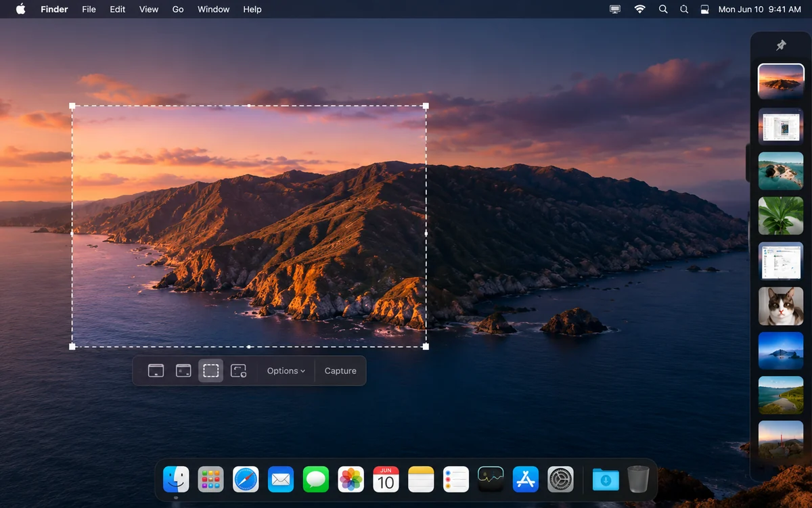
Task: Click the Capture button
Action: tap(340, 371)
